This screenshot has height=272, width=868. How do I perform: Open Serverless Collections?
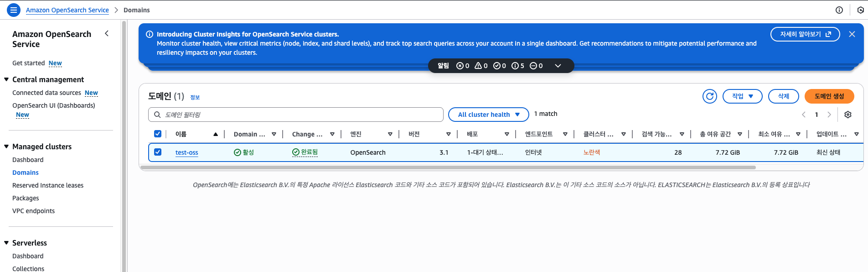point(28,268)
